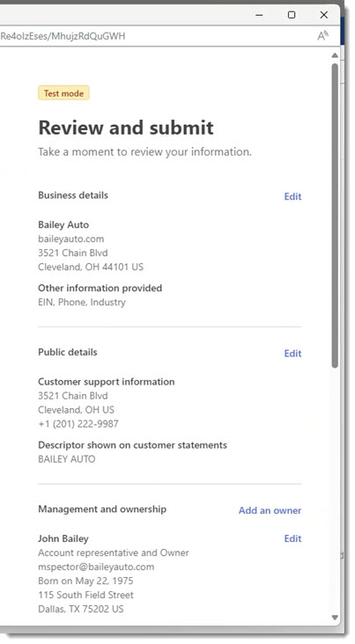Maximize the browser window

click(x=292, y=15)
